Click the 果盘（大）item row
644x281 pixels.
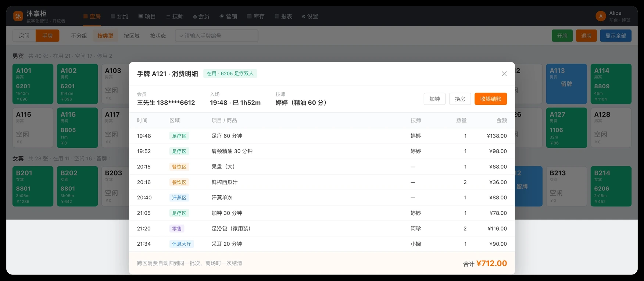(322, 167)
